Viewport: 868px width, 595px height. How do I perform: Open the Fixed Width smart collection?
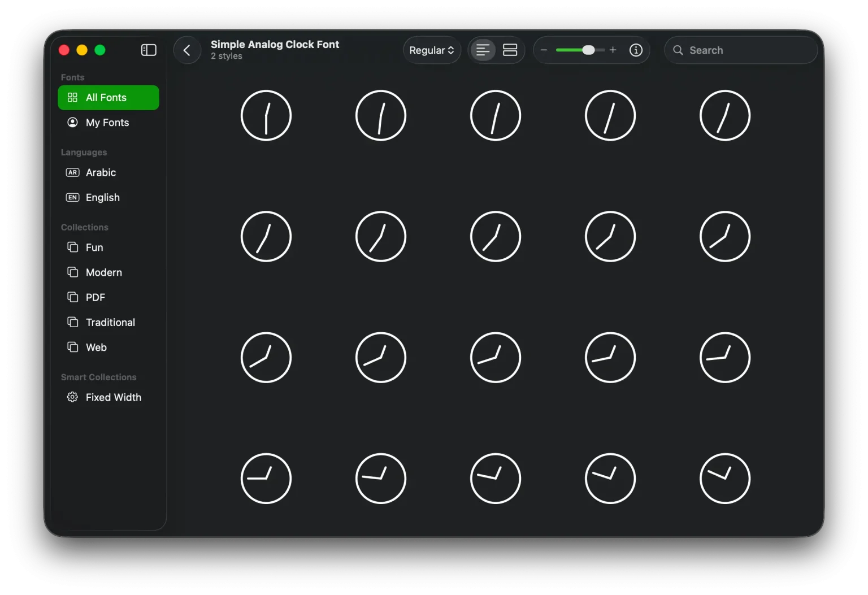113,397
